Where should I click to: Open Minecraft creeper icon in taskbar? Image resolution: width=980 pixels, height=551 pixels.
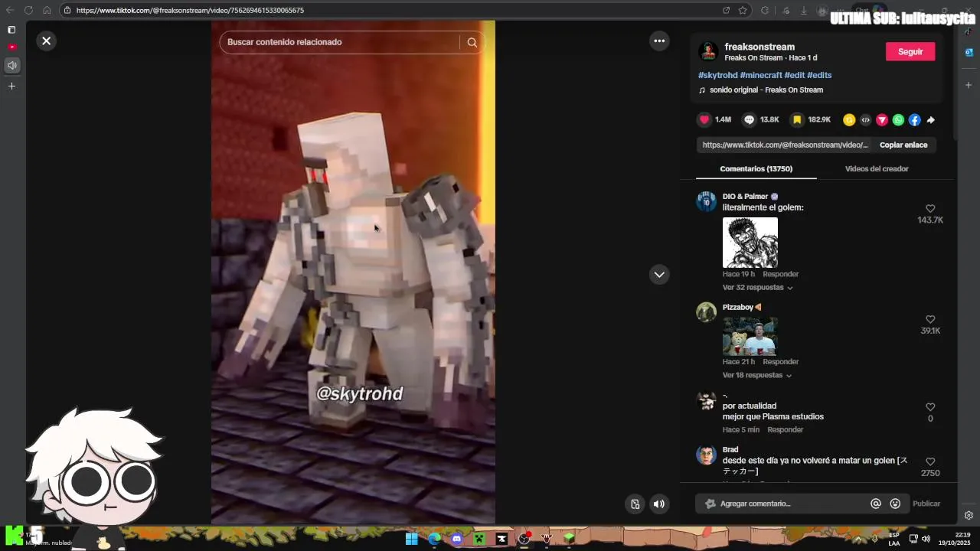479,539
